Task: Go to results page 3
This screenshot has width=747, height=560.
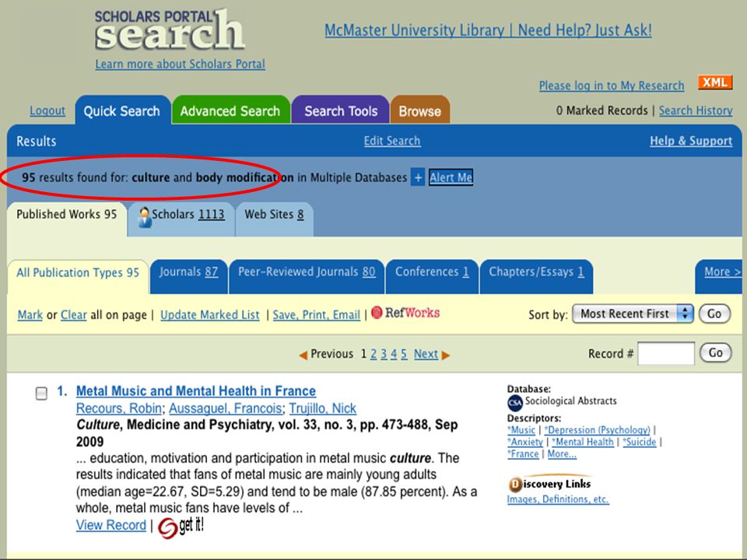Action: tap(384, 354)
